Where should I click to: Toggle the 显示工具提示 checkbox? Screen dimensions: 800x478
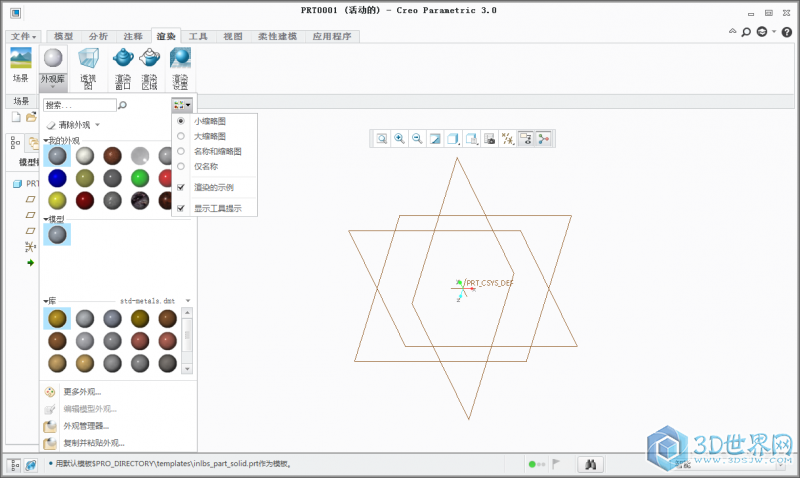click(181, 208)
